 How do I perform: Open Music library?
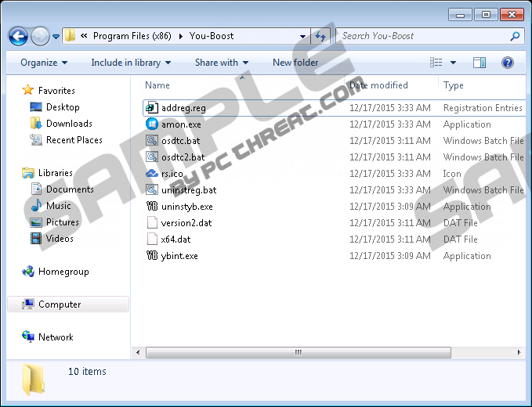pos(58,206)
